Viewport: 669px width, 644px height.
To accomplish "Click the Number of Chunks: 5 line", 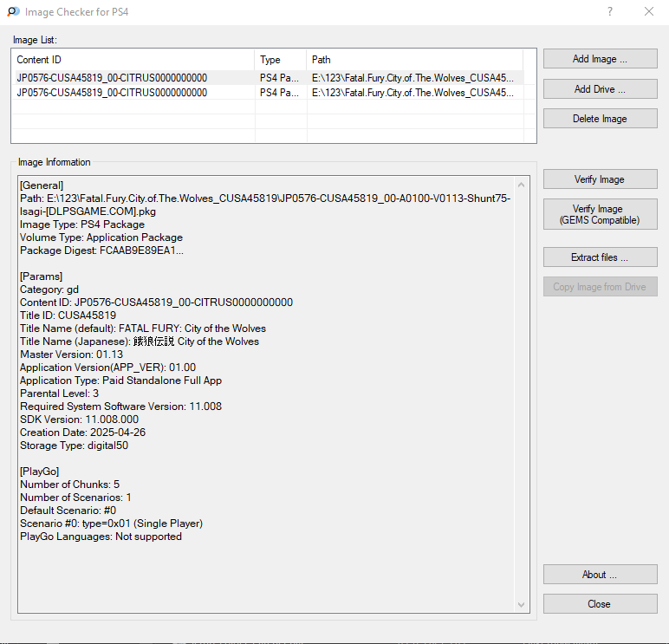I will (69, 485).
